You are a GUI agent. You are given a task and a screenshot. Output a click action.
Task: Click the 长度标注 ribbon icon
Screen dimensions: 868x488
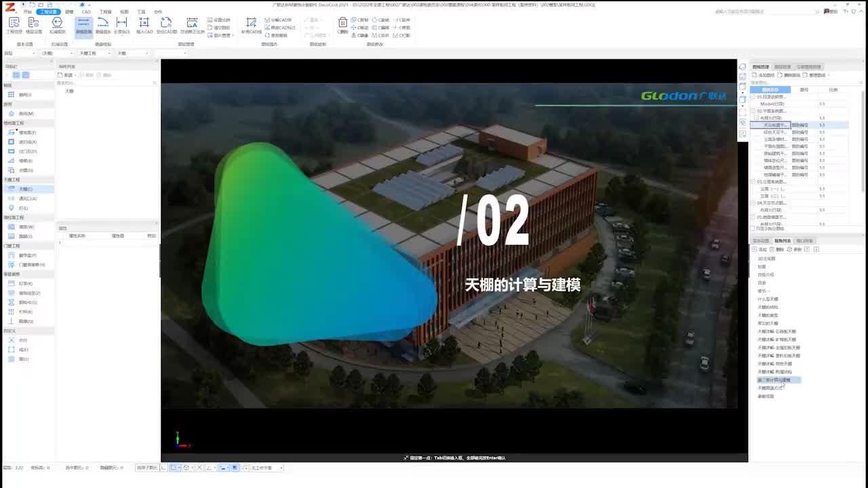point(122,26)
